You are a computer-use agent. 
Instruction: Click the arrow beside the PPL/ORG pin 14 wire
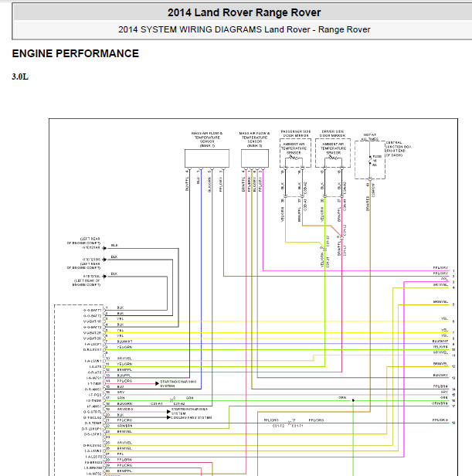tap(157, 383)
